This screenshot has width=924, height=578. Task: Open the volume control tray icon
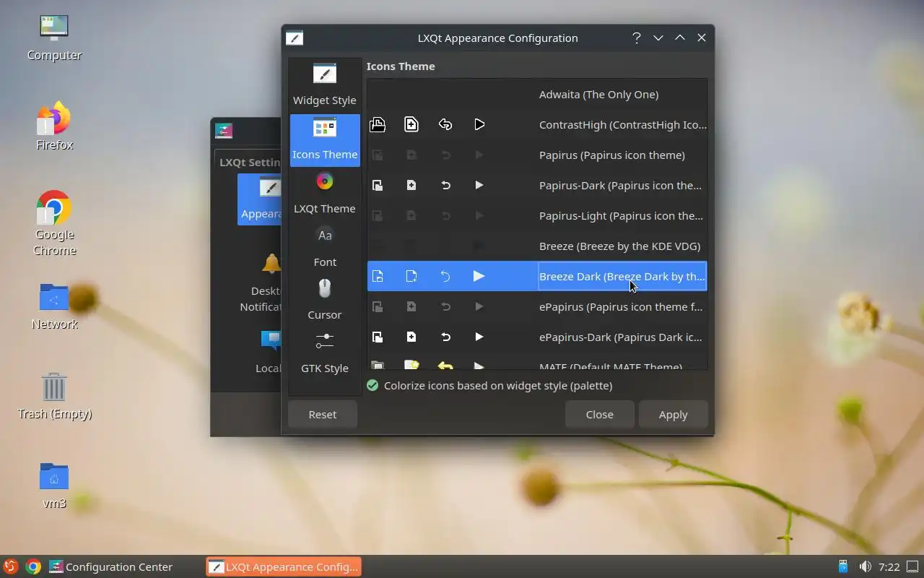(864, 566)
